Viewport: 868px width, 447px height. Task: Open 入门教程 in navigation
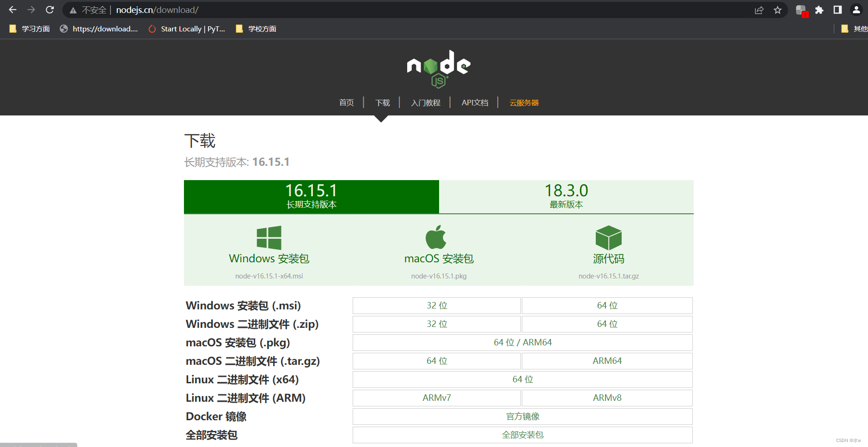point(426,103)
